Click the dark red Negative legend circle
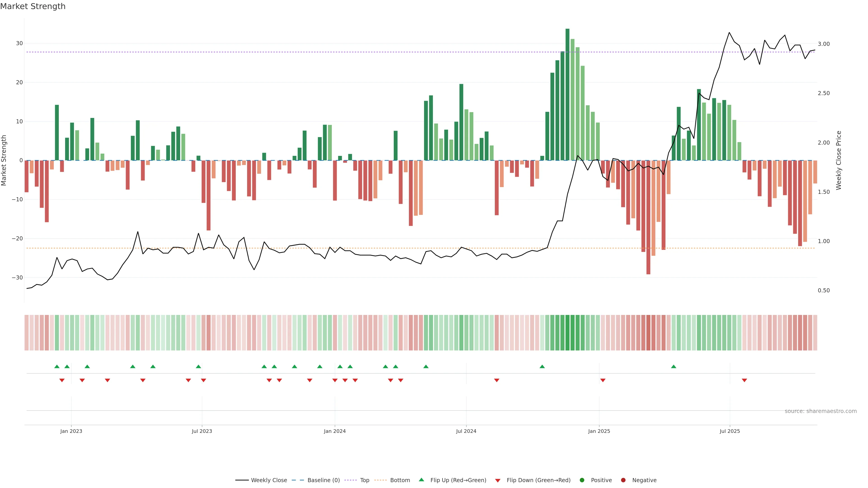868x488 pixels. [623, 480]
